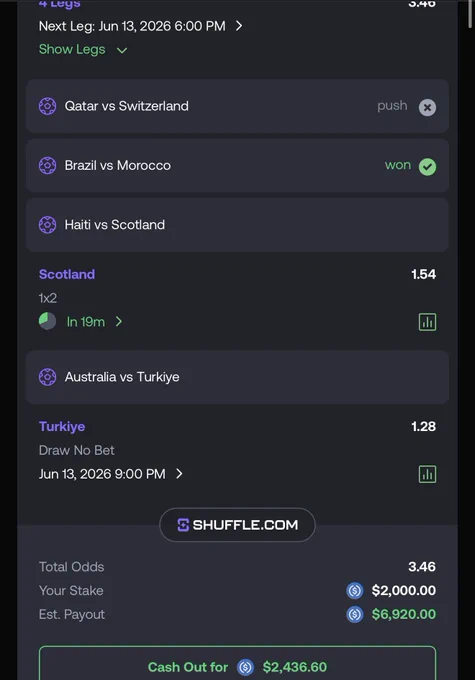Viewport: 475px width, 680px height.
Task: Click the soccer icon beside Australia vs Turkiye
Action: pos(47,377)
